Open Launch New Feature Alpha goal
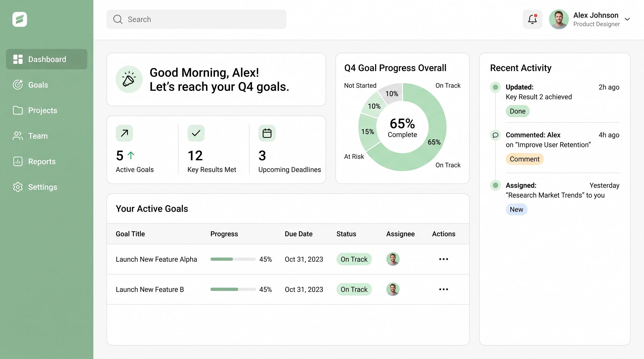644x359 pixels. [x=156, y=259]
